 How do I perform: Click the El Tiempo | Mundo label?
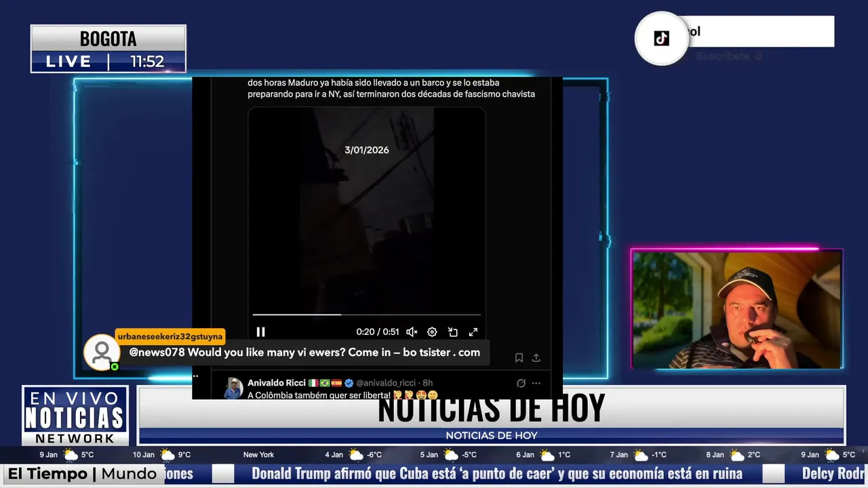[x=82, y=474]
